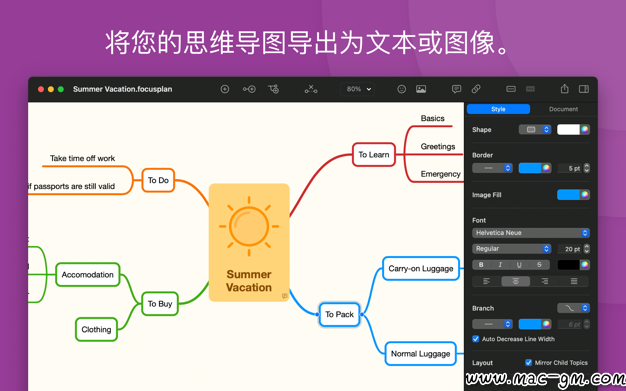Justify text alignment
This screenshot has width=626, height=391.
574,281
